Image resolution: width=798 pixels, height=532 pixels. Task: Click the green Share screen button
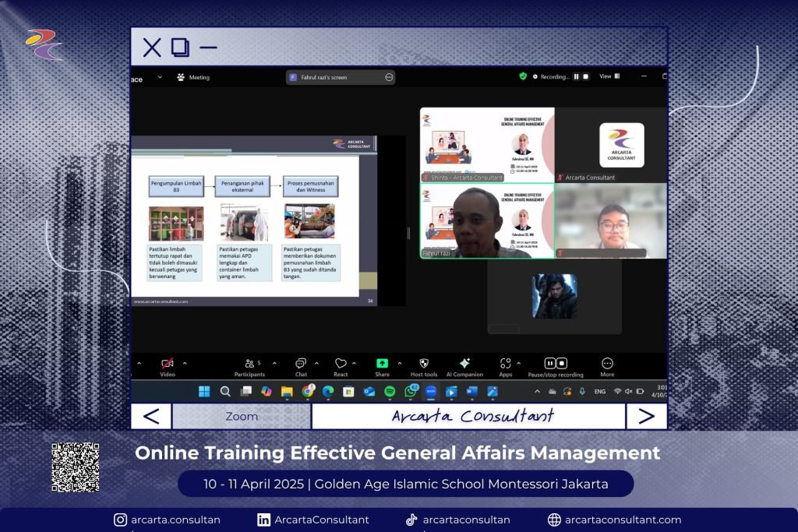[382, 364]
